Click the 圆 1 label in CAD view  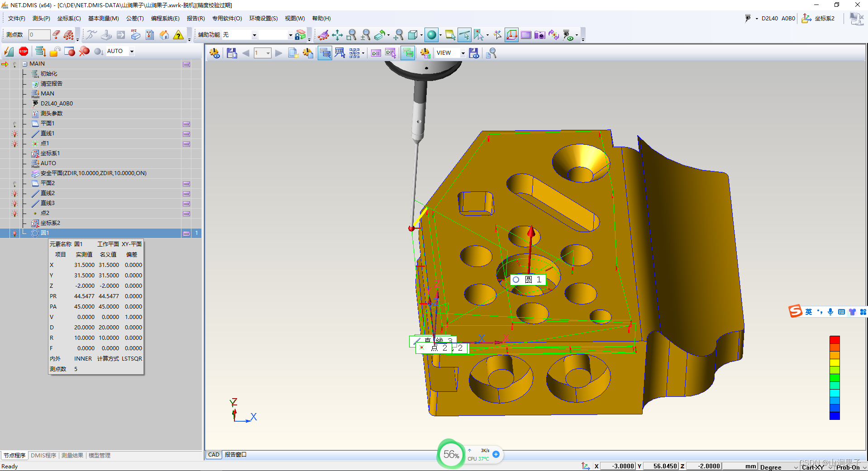click(x=528, y=280)
